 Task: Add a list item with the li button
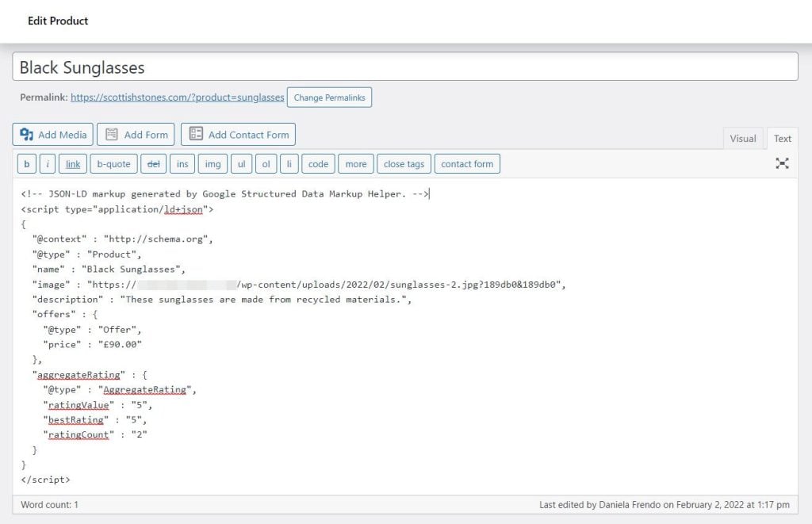pyautogui.click(x=289, y=163)
